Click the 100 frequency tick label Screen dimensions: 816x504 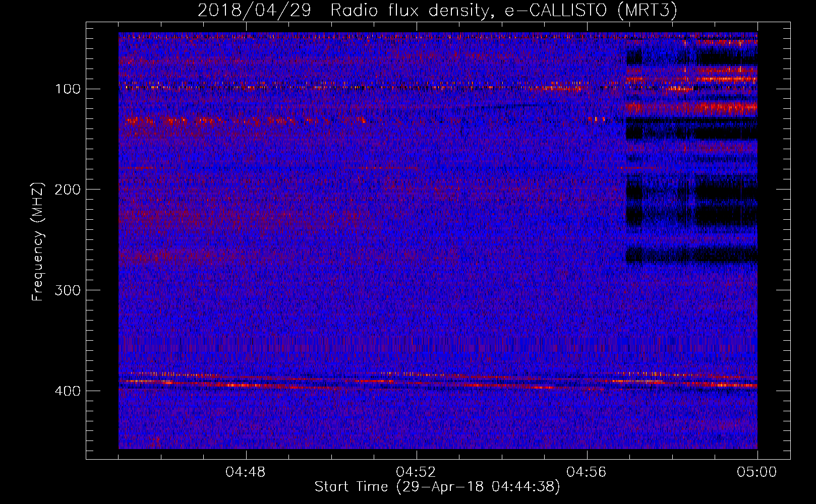coord(68,89)
